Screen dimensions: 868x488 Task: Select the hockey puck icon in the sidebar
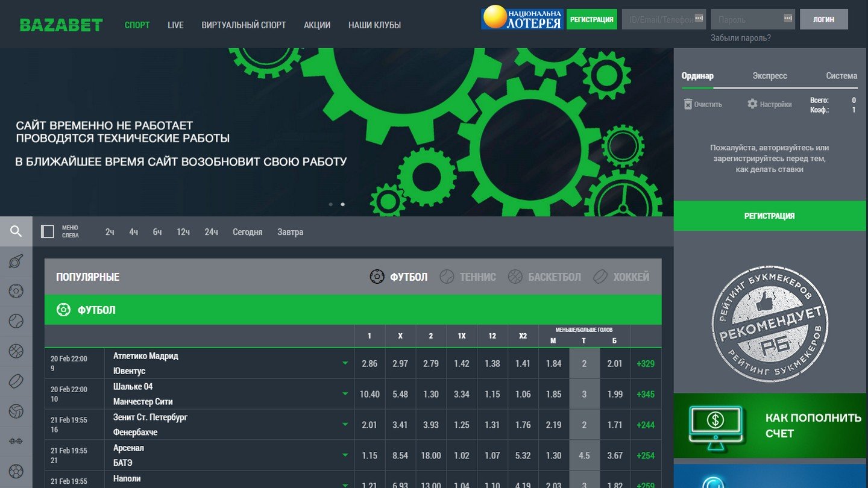click(x=16, y=381)
